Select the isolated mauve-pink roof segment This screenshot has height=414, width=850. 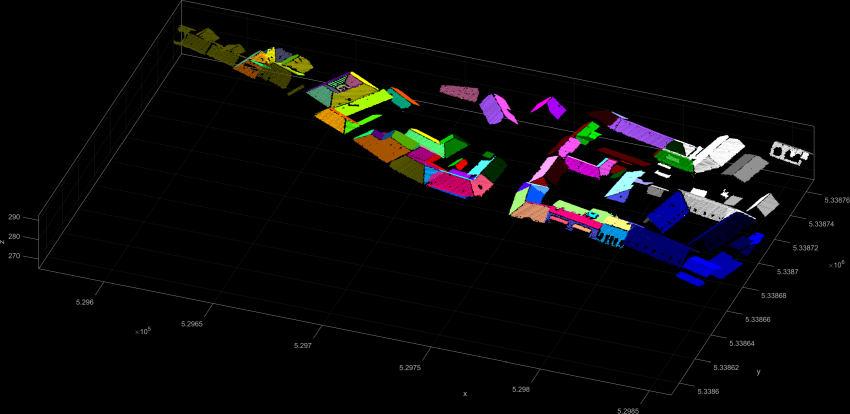460,93
